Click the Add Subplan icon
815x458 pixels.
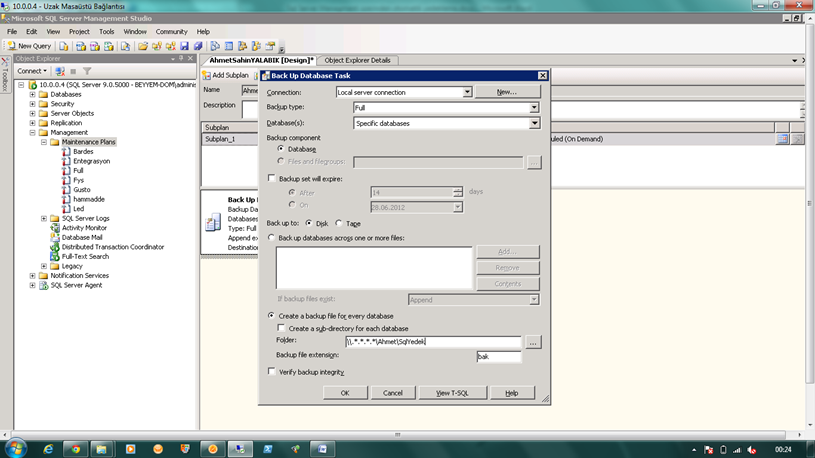coord(206,75)
